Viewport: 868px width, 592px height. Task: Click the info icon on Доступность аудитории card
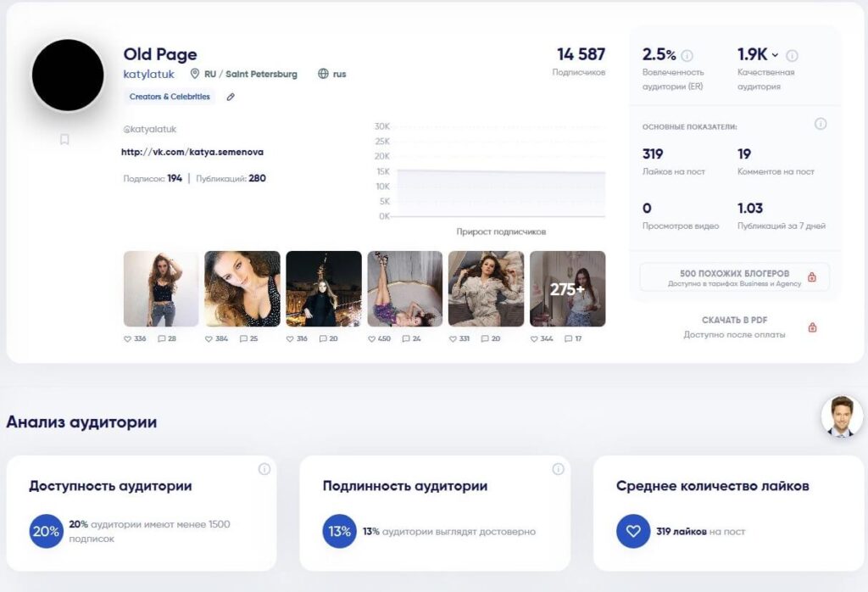[x=264, y=469]
